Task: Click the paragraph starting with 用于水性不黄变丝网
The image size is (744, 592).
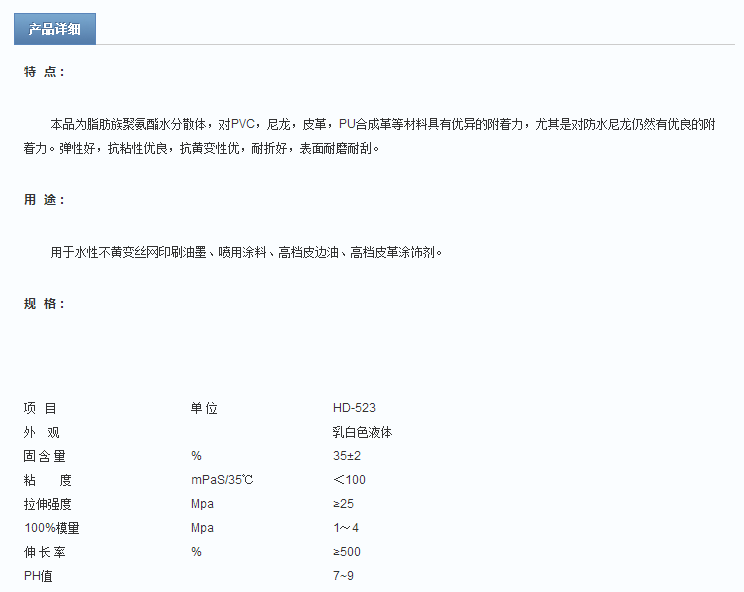Action: tap(246, 253)
